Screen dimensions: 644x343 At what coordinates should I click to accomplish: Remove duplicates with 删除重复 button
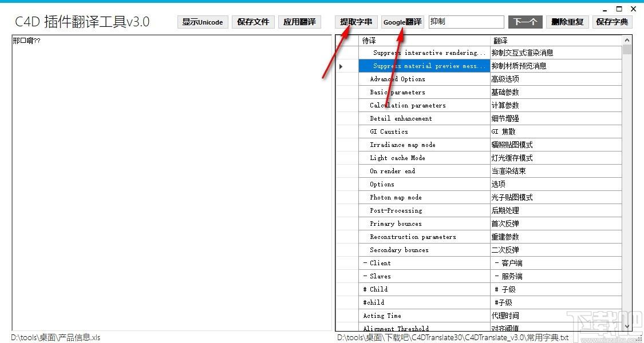click(568, 22)
